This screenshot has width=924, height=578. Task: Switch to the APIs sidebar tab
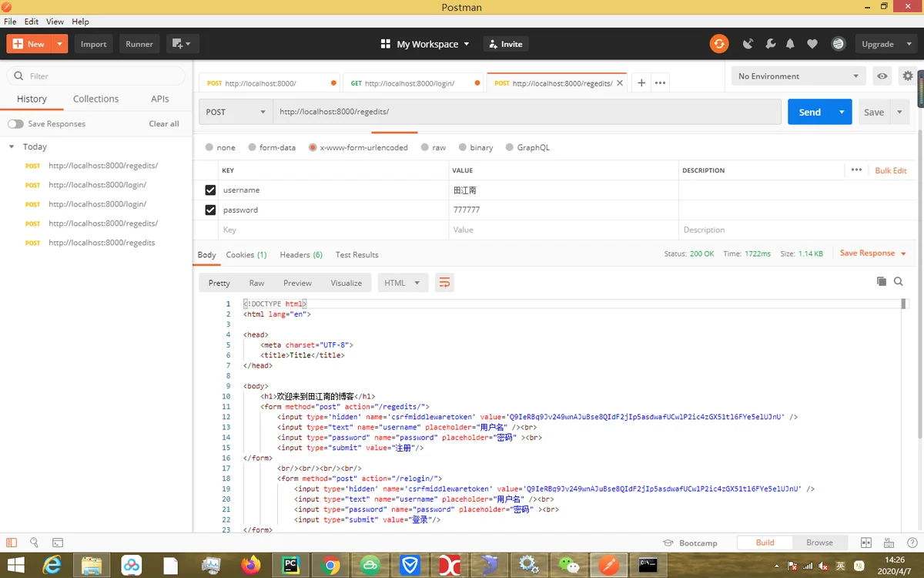(160, 99)
